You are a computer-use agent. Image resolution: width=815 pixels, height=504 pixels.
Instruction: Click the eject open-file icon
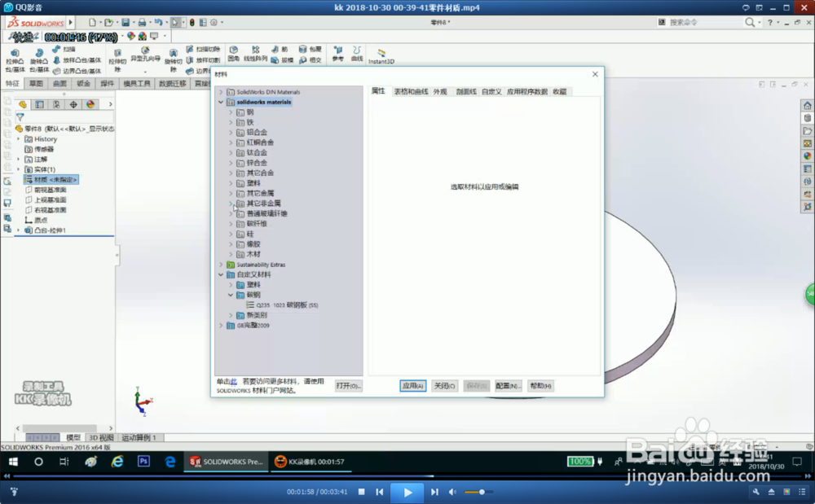[x=771, y=492]
